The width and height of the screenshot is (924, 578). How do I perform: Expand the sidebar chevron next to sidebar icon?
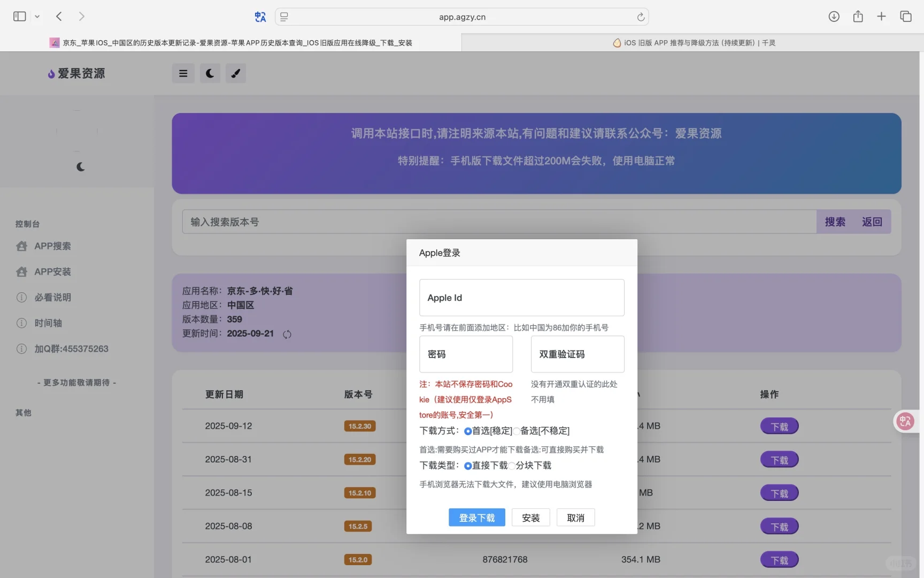click(37, 16)
